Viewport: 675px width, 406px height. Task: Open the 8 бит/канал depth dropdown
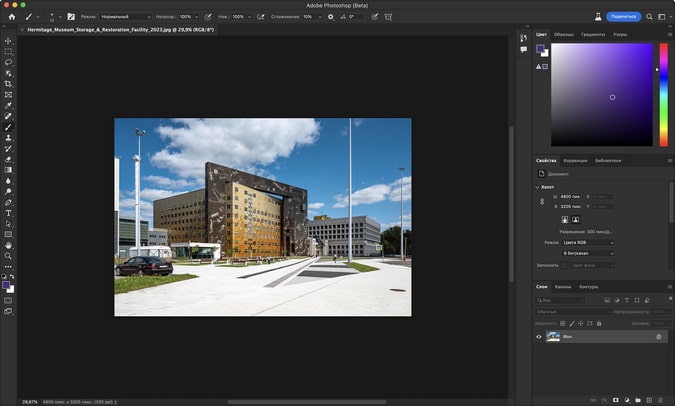(x=588, y=254)
